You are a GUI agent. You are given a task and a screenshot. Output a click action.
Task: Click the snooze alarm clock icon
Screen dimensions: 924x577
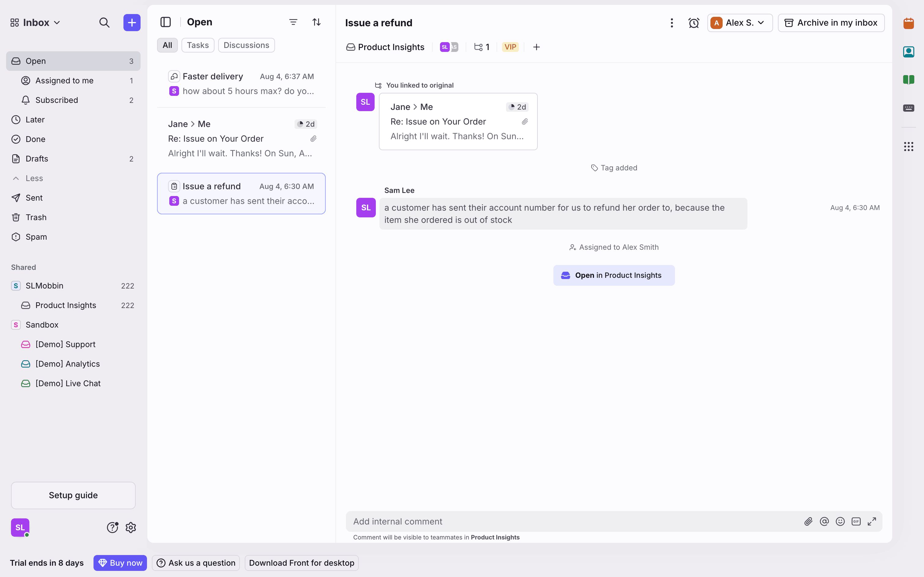tap(693, 23)
